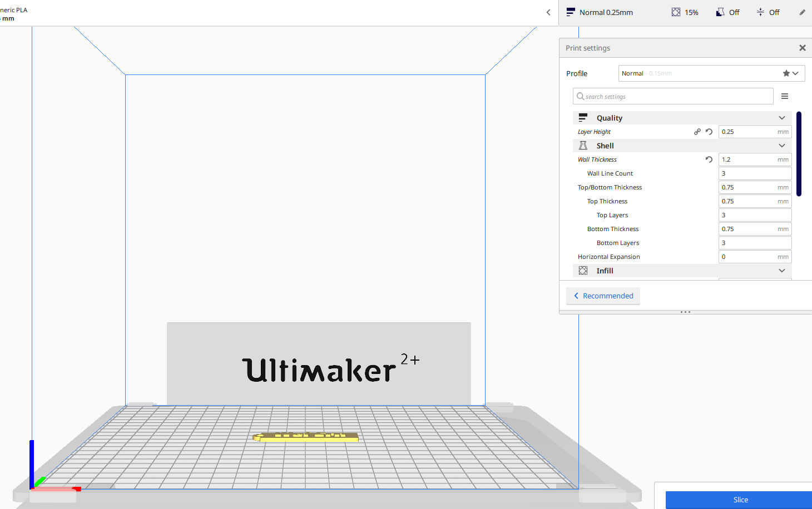The image size is (812, 509).
Task: Edit the Top Layers field
Action: pos(755,215)
